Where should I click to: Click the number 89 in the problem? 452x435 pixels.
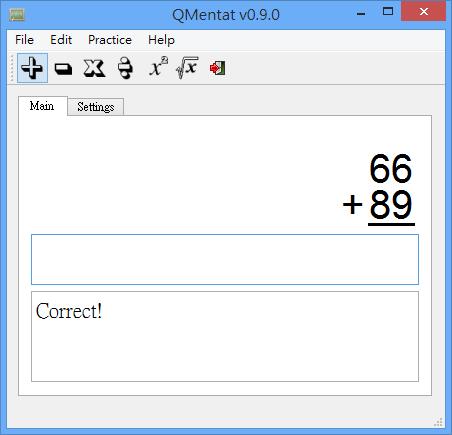[391, 205]
